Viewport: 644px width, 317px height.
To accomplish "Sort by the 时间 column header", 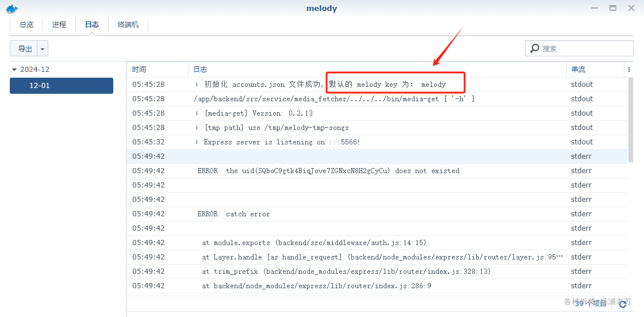I will [x=158, y=70].
